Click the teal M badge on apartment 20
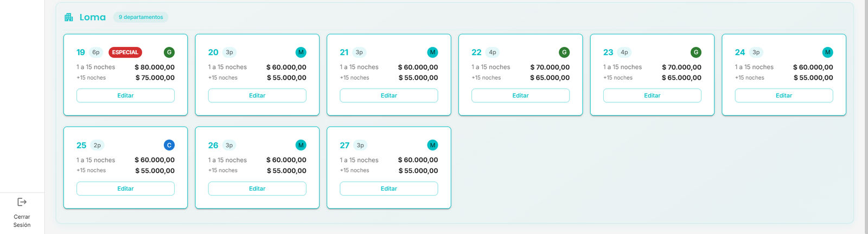868x234 pixels. point(301,53)
